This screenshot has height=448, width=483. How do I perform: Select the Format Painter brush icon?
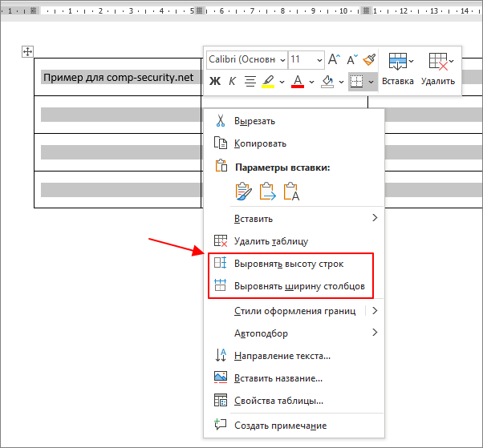pos(369,59)
